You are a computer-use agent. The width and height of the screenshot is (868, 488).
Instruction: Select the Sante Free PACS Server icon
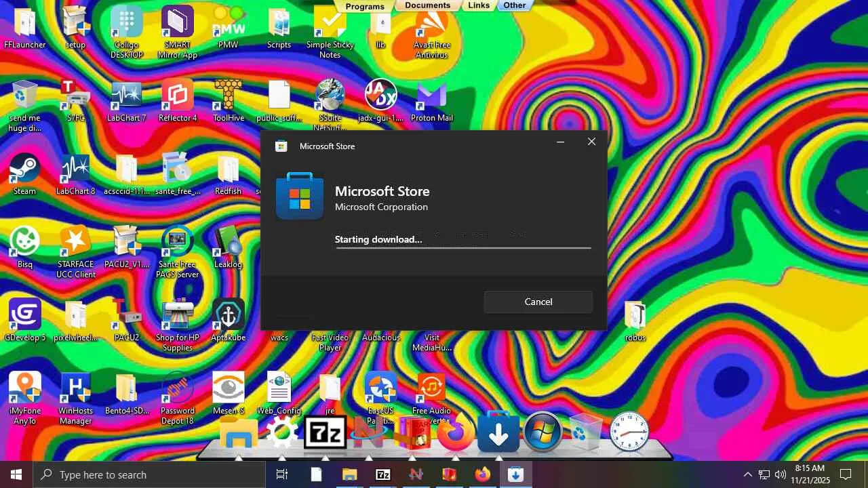[x=178, y=253]
